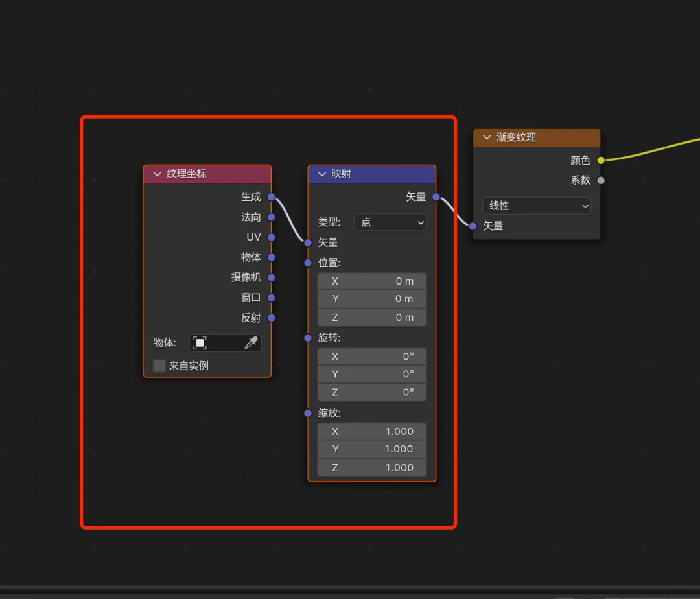Collapse the 映射 node
This screenshot has width=700, height=599.
pyautogui.click(x=321, y=174)
